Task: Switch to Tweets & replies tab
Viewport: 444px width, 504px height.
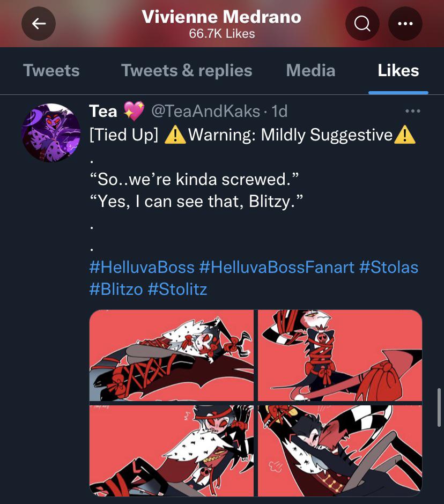Action: pos(187,70)
